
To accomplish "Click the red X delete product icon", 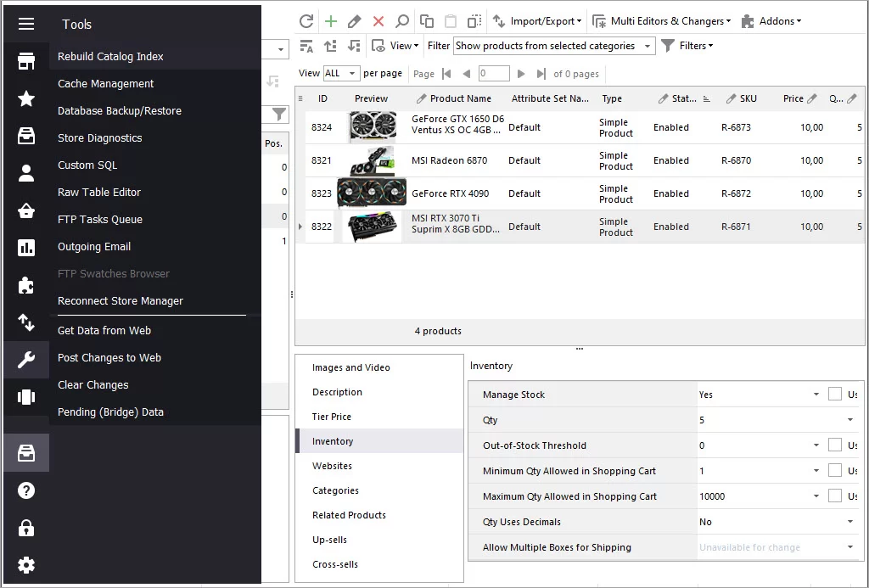I will pyautogui.click(x=378, y=21).
